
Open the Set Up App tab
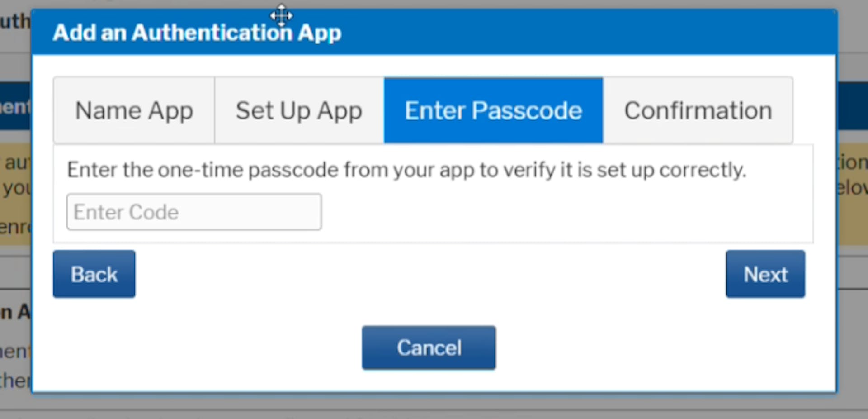pyautogui.click(x=298, y=110)
